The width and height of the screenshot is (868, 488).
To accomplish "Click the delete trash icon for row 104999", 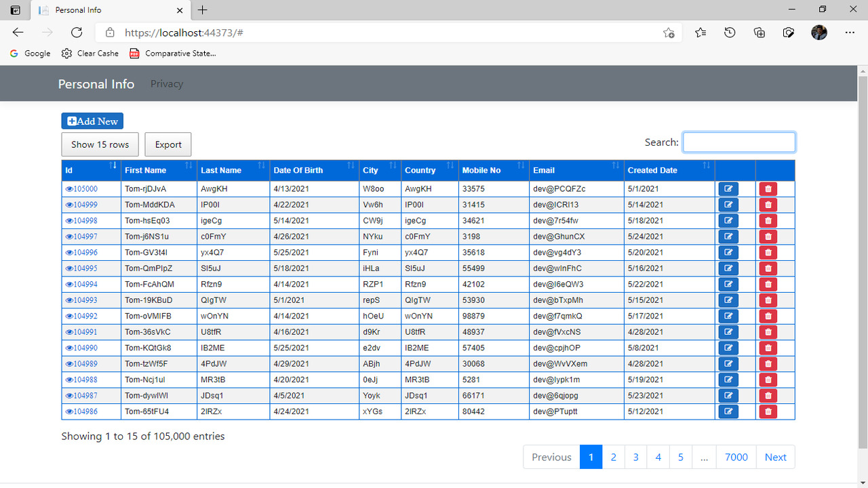I will 768,205.
